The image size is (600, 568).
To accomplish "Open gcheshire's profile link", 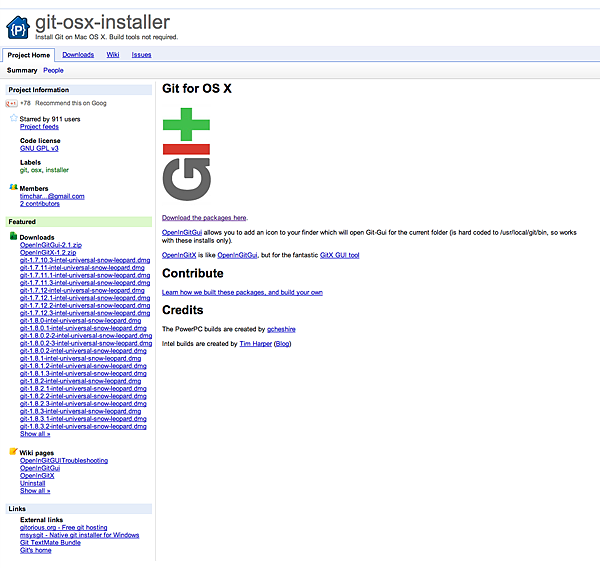I will 281,329.
